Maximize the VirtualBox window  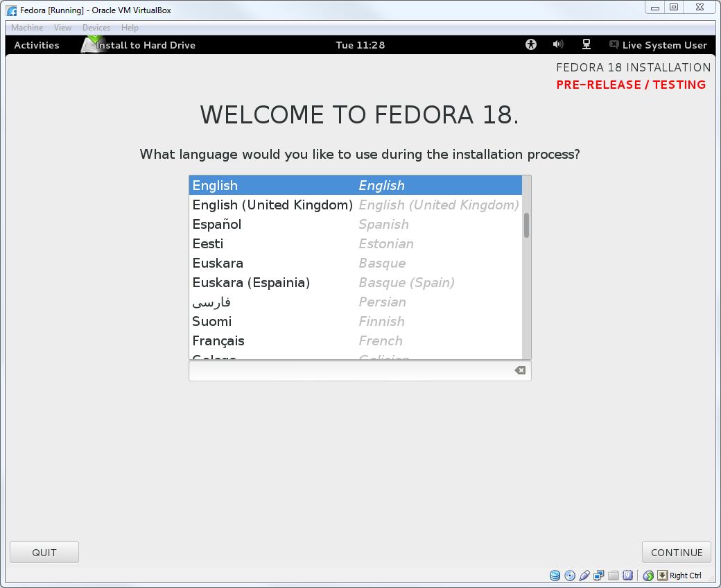coord(674,8)
